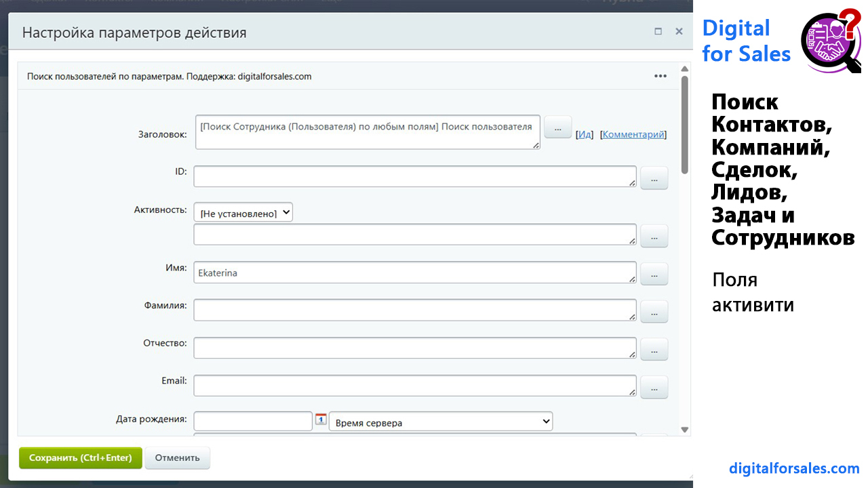Screen dimensions: 868x488
Task: Save with Сохранить (Ctrl+Enter) button
Action: click(80, 457)
